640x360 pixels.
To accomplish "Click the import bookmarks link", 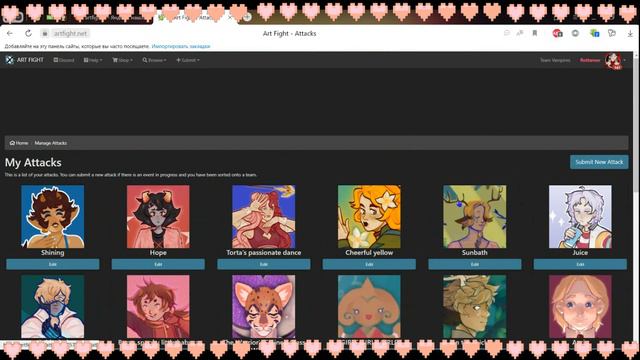I will click(x=181, y=46).
